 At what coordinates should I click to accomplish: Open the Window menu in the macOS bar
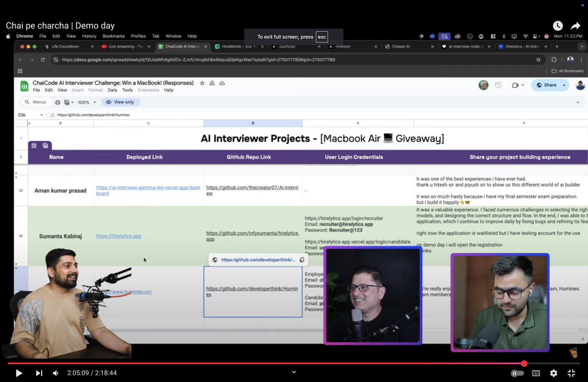tap(173, 36)
